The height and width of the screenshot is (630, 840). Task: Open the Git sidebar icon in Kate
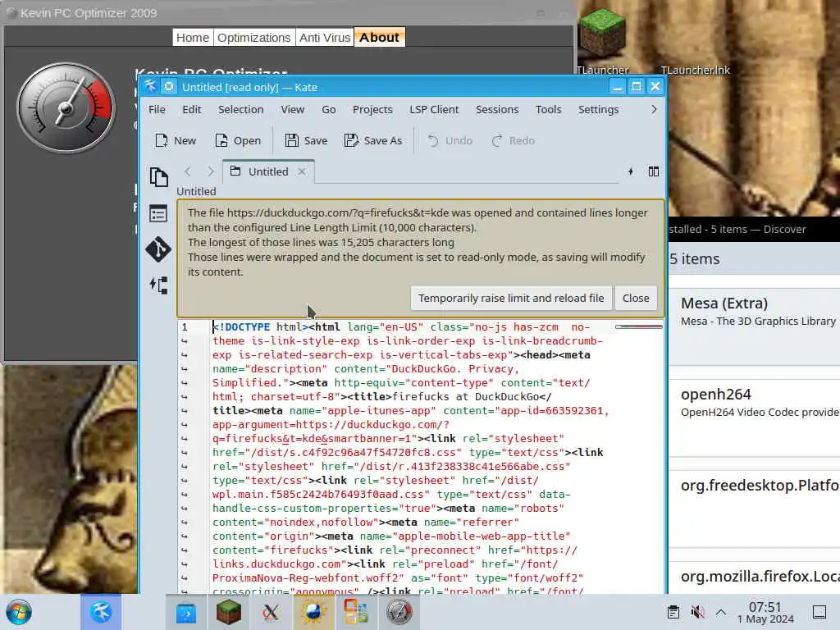pyautogui.click(x=158, y=249)
